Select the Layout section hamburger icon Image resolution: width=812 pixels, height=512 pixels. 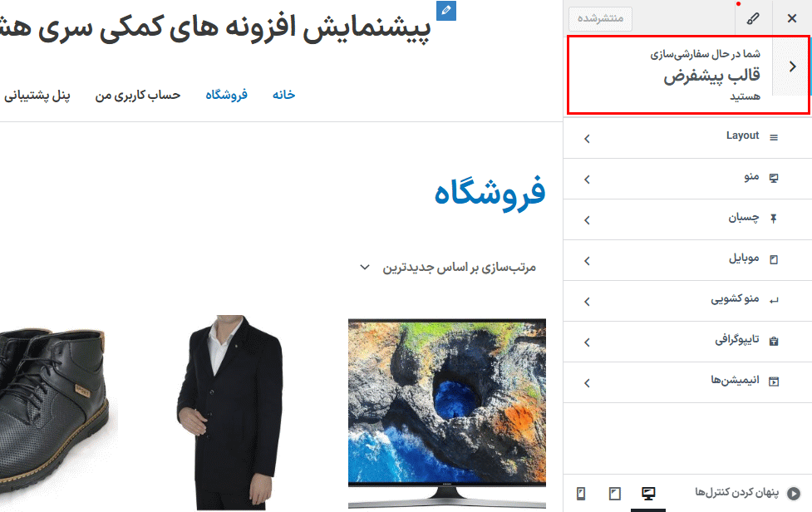point(772,136)
